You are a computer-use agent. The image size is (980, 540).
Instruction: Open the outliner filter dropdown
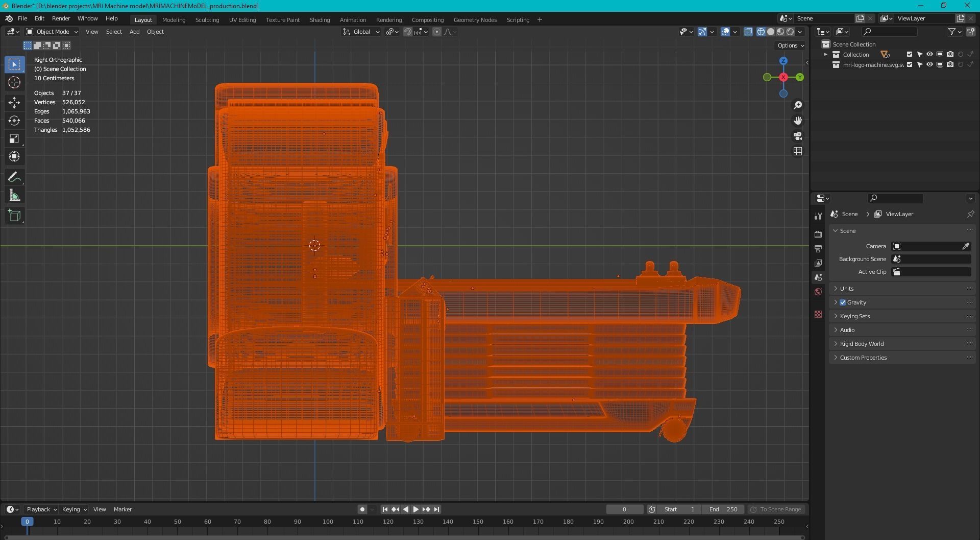coord(954,32)
